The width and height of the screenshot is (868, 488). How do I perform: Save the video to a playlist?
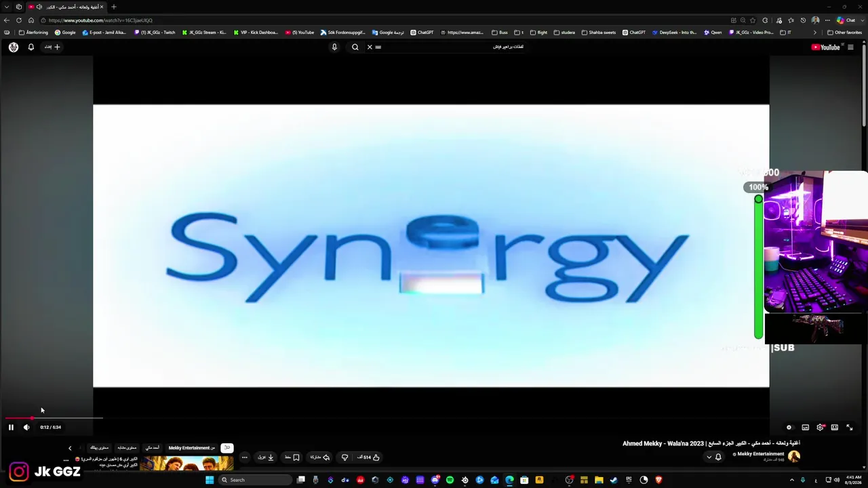tap(292, 457)
